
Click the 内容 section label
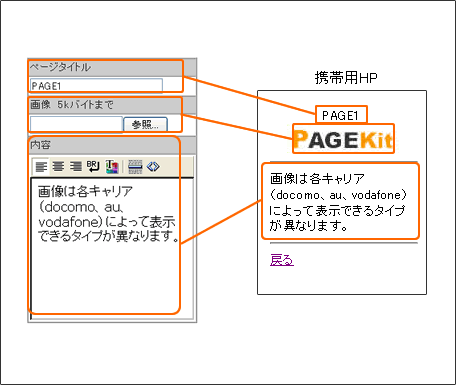[40, 145]
